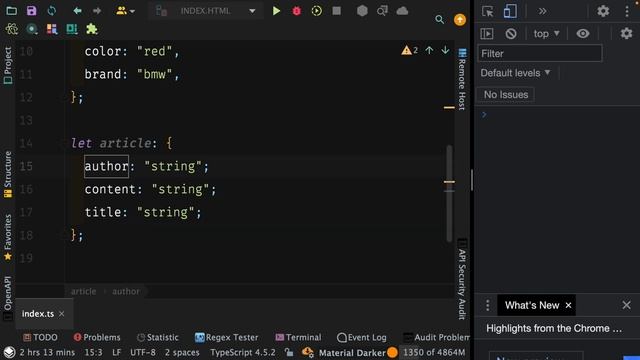Click the warnings indicator showing 2
Viewport: 640px width, 360px height.
[x=409, y=50]
